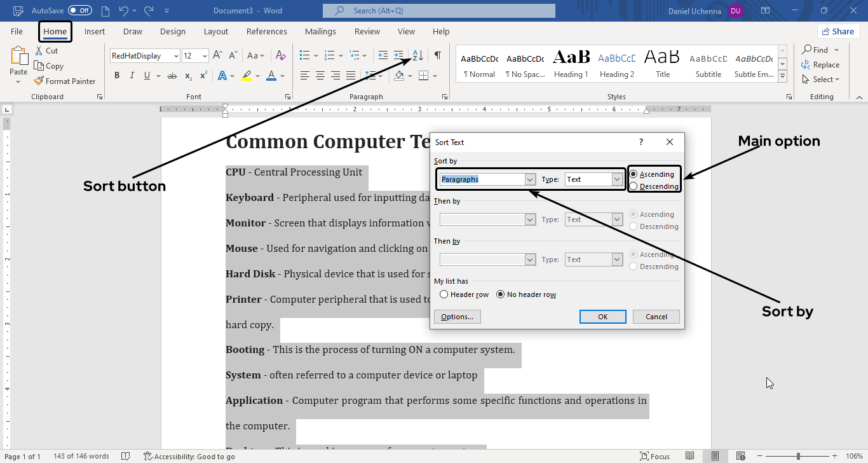Click the Options... button in dialog
Screen dimensions: 868x463
457,317
